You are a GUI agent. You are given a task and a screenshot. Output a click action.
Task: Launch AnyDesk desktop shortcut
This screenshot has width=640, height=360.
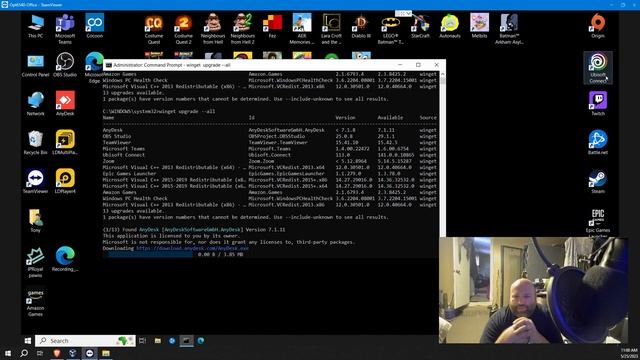tap(65, 104)
